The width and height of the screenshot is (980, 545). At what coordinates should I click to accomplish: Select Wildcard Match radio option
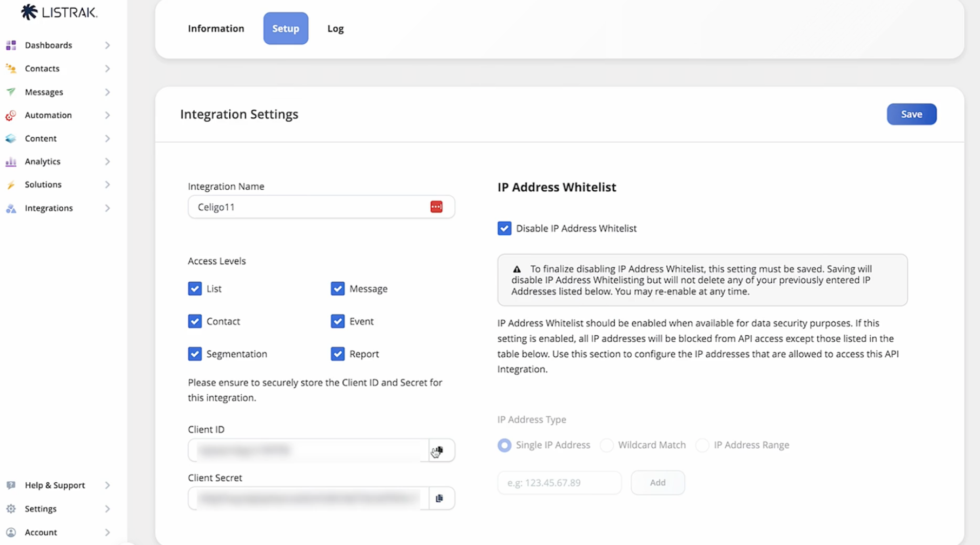607,445
